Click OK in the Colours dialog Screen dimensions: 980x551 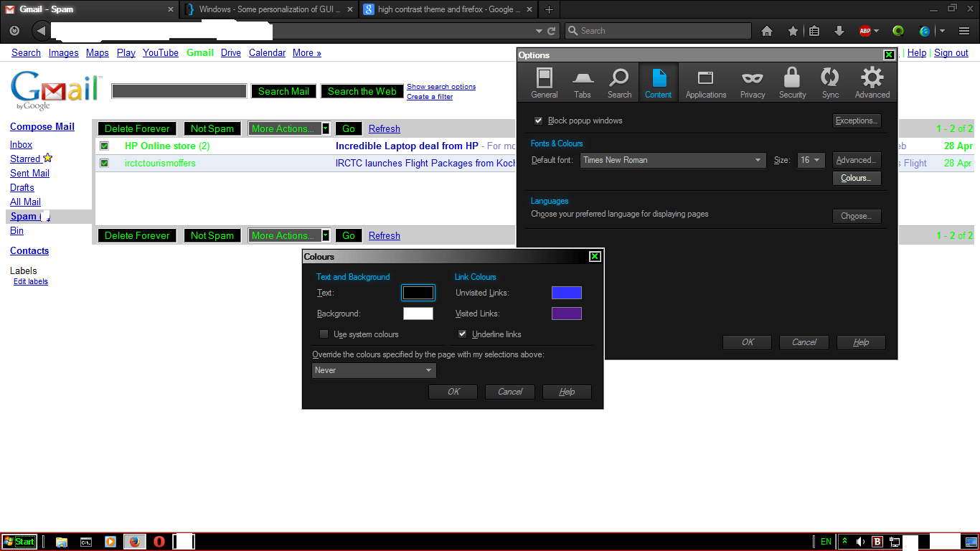pyautogui.click(x=453, y=392)
